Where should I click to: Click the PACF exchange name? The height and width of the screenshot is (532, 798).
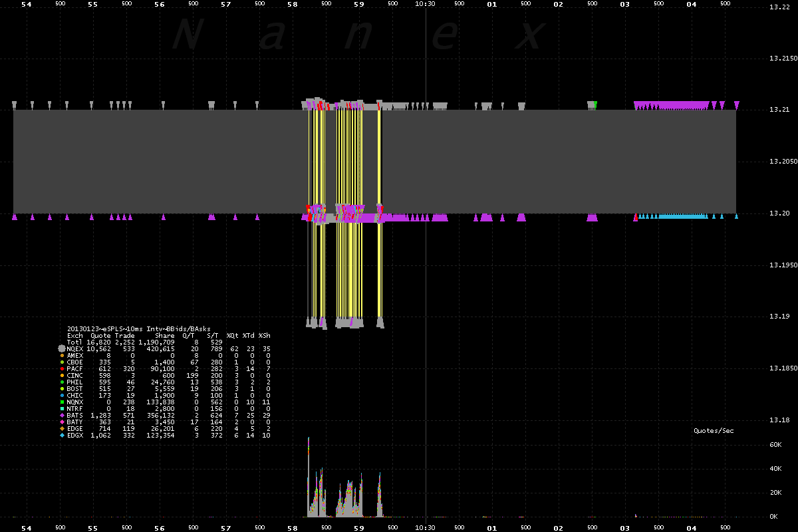[x=75, y=368]
